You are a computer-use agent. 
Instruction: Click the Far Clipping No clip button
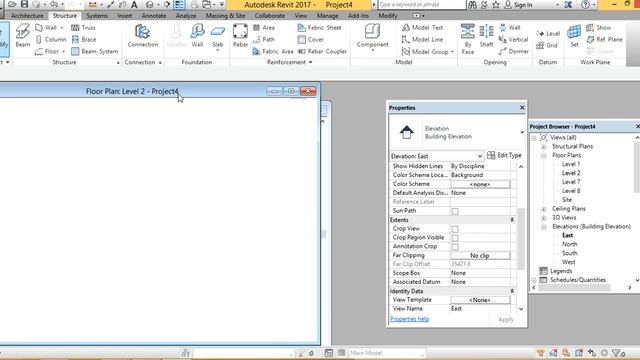tap(480, 256)
